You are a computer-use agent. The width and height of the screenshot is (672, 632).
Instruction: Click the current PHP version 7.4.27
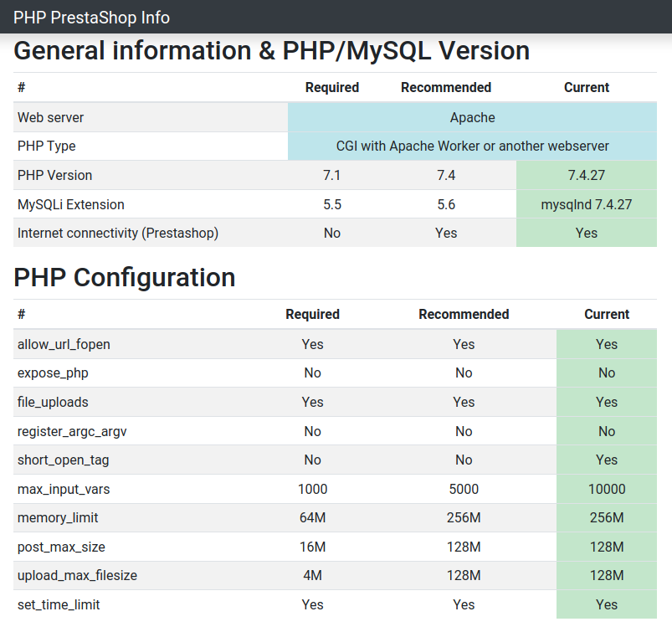(587, 175)
